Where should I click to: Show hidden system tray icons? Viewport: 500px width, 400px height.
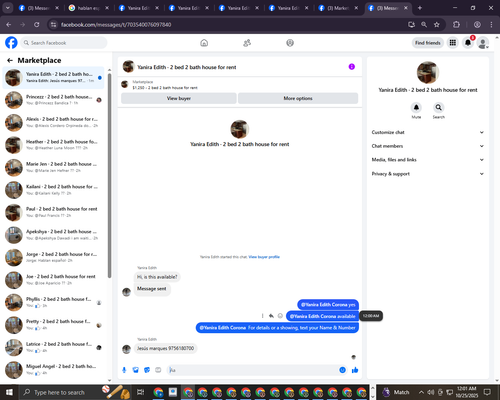[x=421, y=392]
